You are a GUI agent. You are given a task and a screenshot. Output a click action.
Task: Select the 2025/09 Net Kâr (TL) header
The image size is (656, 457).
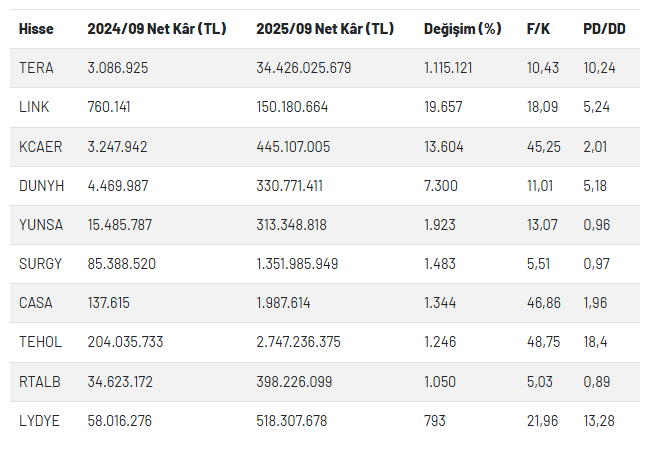point(325,29)
